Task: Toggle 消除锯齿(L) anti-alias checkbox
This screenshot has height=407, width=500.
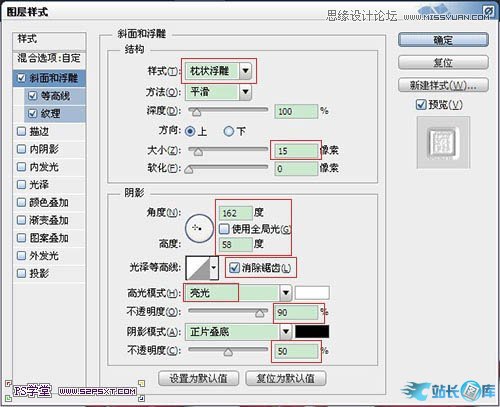Action: (x=235, y=267)
